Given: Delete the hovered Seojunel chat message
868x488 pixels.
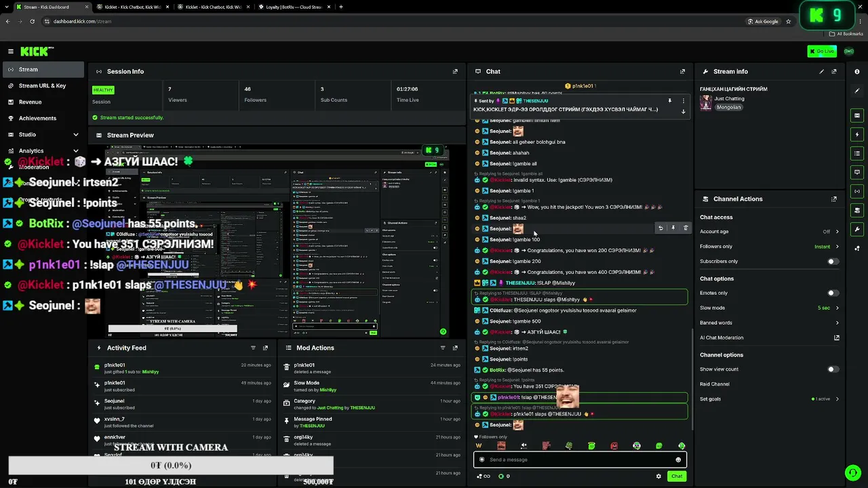Looking at the screenshot, I should coord(685,228).
